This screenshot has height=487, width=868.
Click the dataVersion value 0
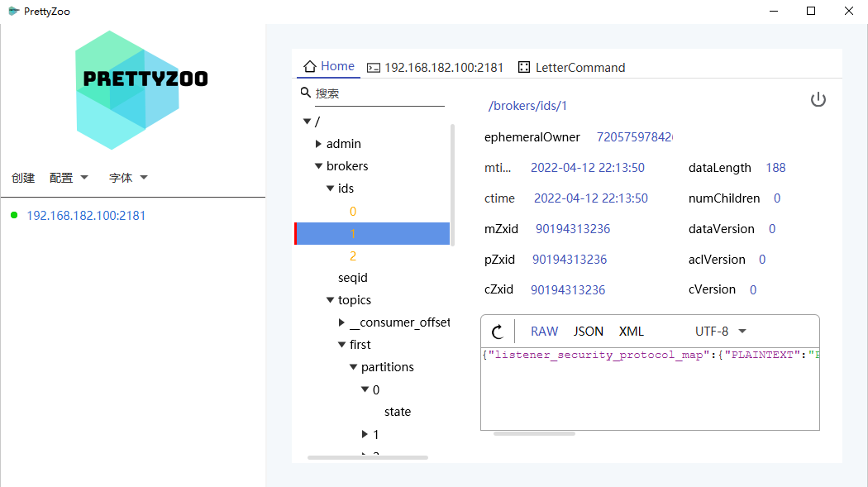point(772,229)
